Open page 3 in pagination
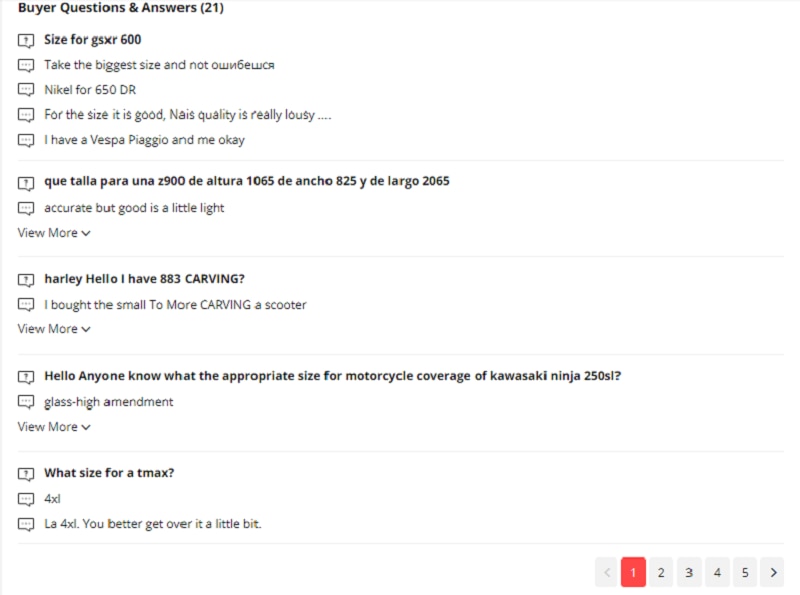The image size is (800, 595). (689, 573)
